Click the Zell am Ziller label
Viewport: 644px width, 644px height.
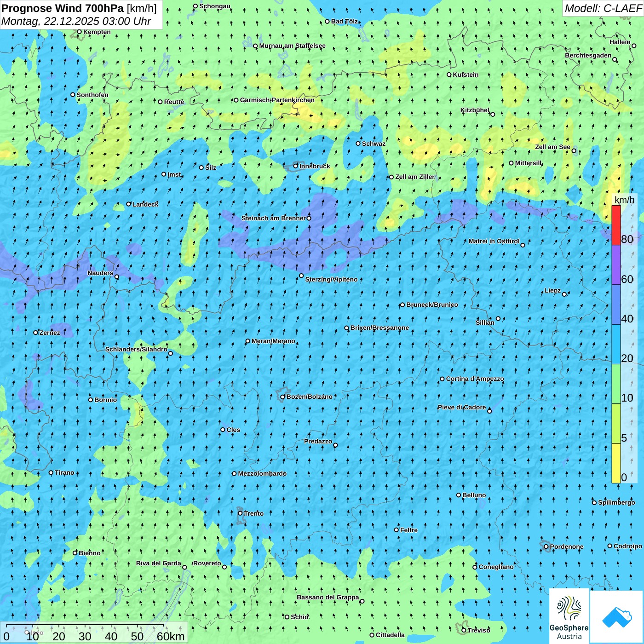coord(414,177)
